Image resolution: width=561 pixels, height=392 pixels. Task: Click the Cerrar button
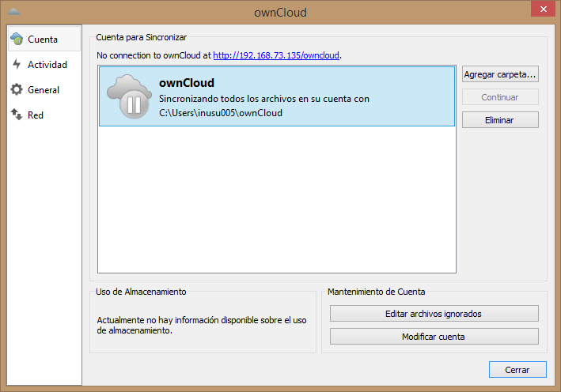[517, 370]
